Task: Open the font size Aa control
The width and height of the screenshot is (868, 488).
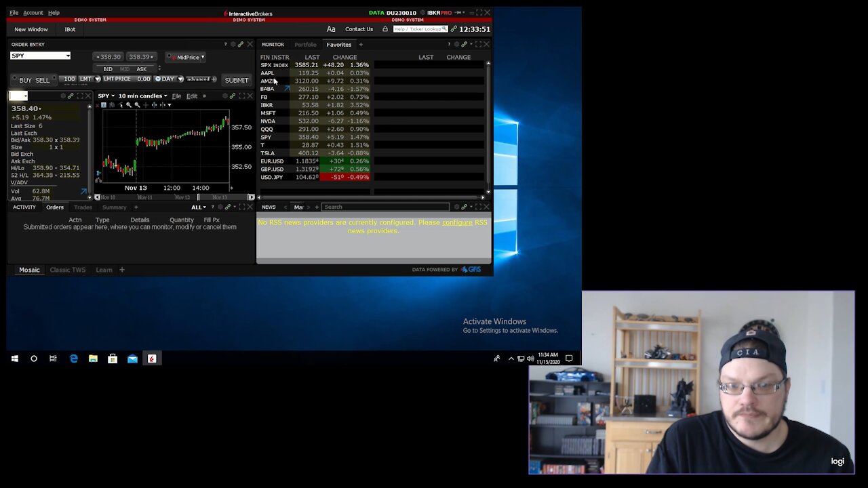Action: pos(331,29)
